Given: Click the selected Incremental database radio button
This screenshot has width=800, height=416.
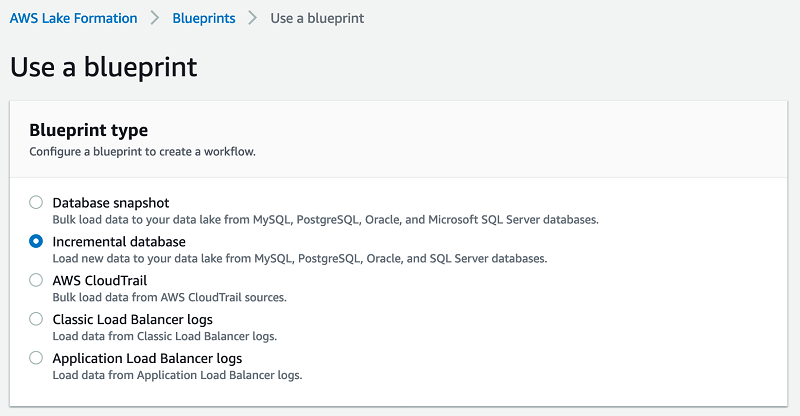Looking at the screenshot, I should 36,241.
